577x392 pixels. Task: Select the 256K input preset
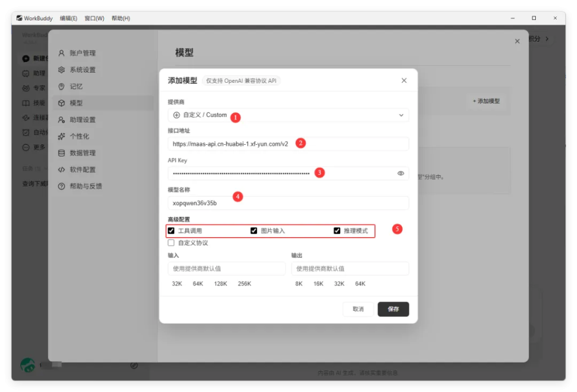(x=245, y=283)
